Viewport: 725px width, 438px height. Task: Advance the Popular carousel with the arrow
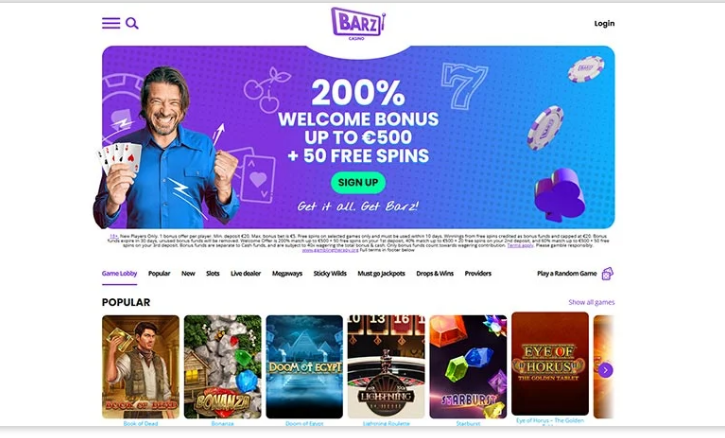[x=605, y=370]
